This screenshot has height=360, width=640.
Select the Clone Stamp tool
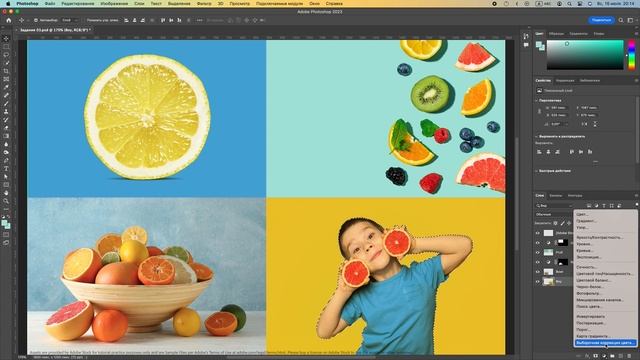(6, 111)
